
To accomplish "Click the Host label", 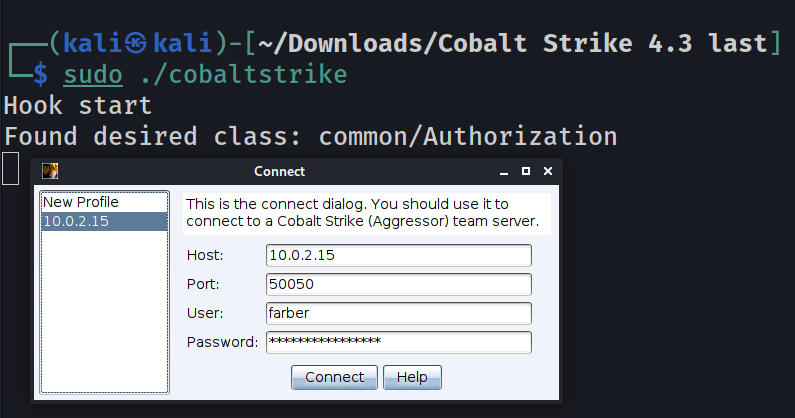I will click(x=206, y=256).
